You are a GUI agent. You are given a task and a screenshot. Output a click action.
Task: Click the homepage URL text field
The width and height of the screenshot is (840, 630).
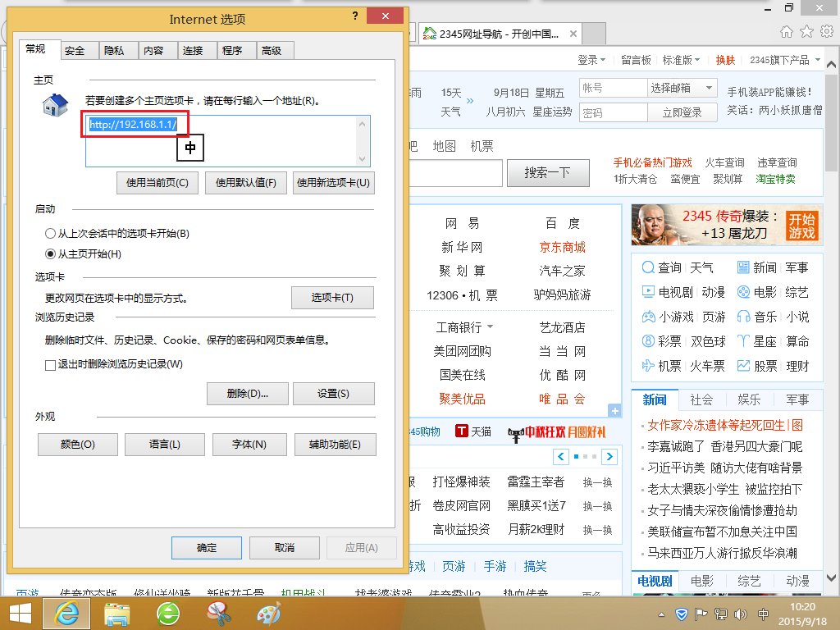tap(221, 139)
